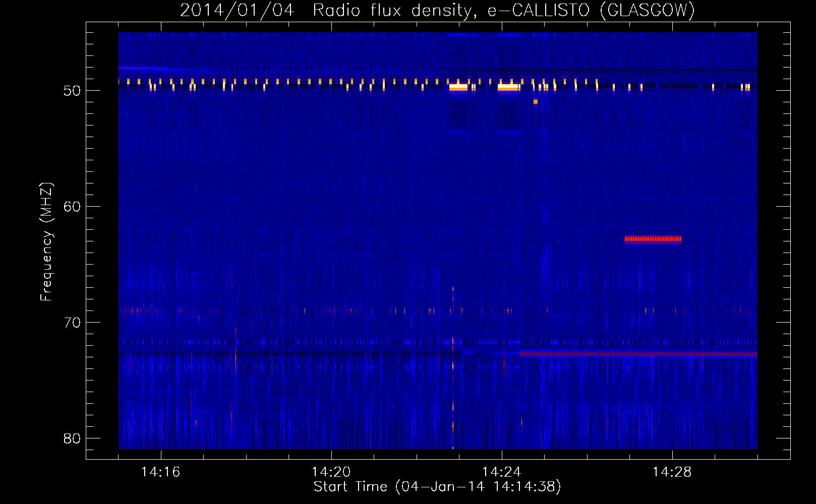The height and width of the screenshot is (504, 816).
Task: Click the bright white burst before 14:23 near 50 MHz
Action: click(x=458, y=87)
